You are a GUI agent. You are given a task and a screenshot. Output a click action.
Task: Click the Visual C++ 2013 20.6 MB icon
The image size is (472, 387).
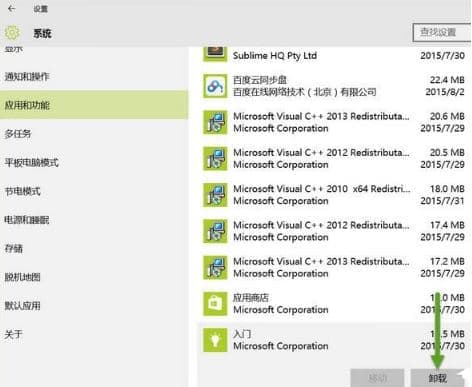(215, 122)
